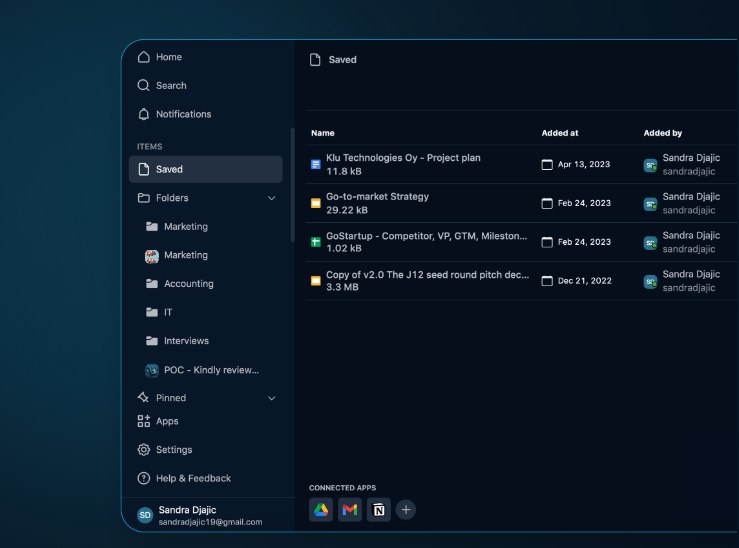Click the Notifications bell icon

[144, 114]
